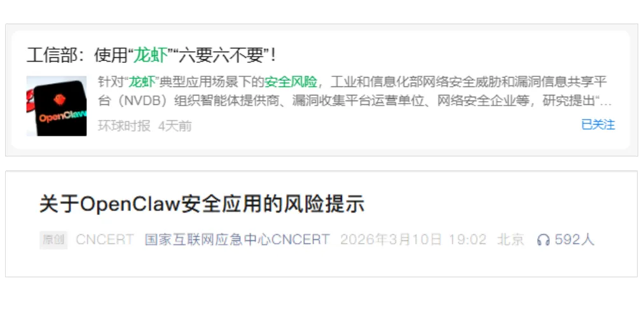Click the headphone listen icon
The height and width of the screenshot is (311, 644).
point(543,240)
